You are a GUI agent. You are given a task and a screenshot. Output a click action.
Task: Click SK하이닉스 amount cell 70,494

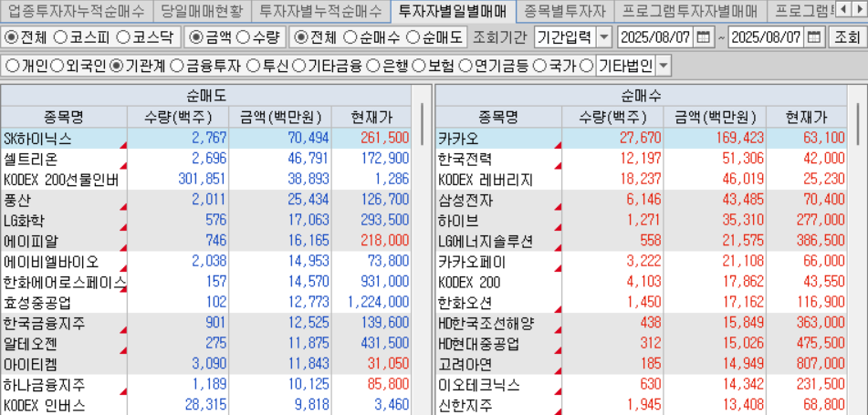pyautogui.click(x=280, y=139)
